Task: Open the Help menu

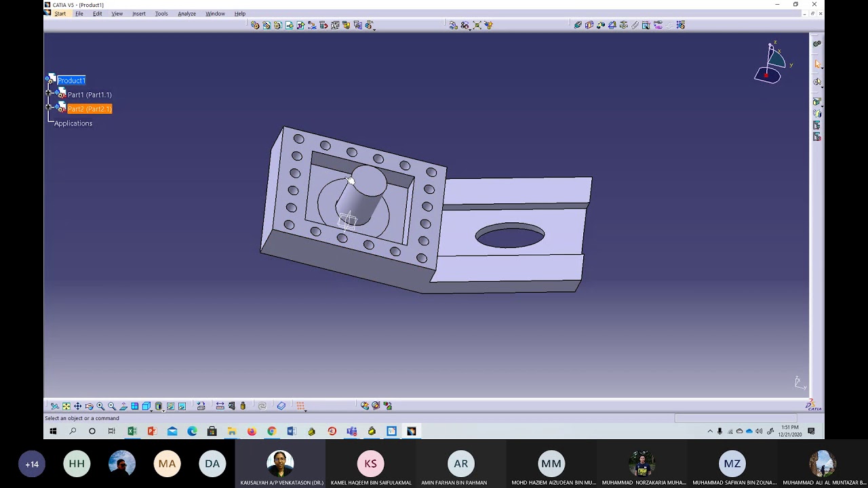Action: [x=240, y=14]
